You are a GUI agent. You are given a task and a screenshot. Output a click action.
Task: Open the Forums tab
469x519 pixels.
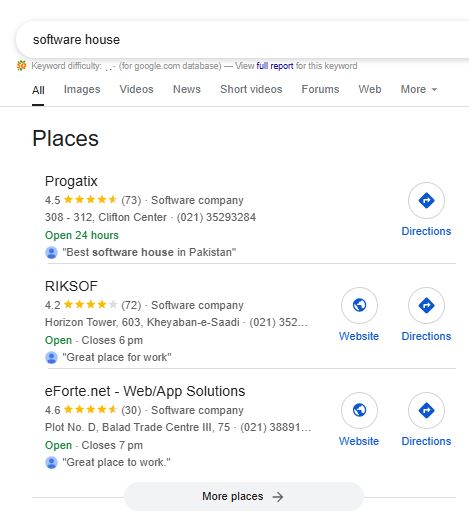click(x=320, y=89)
